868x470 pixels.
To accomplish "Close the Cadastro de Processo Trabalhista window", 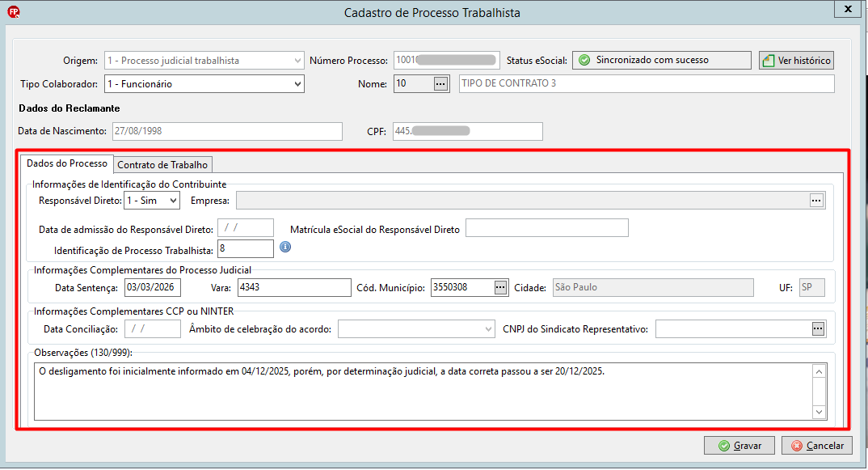I will 848,9.
